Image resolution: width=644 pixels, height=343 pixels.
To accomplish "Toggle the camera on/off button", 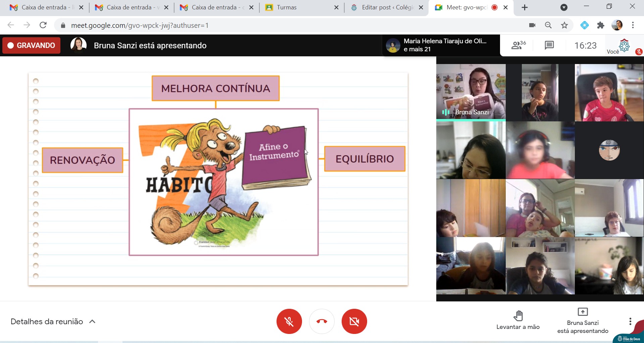I will pos(354,321).
